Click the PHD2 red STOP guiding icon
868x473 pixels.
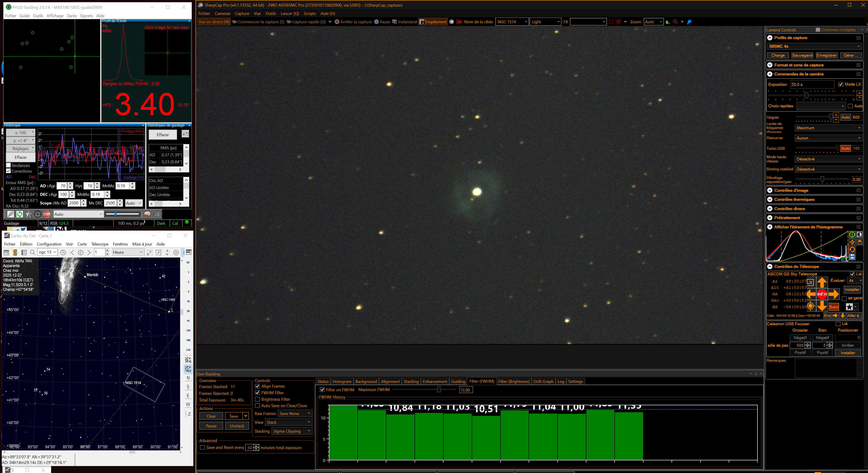[47, 214]
